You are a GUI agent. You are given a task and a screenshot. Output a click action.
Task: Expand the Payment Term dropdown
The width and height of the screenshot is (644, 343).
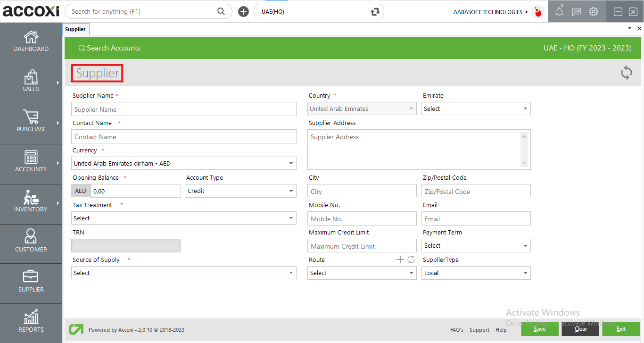coord(476,245)
